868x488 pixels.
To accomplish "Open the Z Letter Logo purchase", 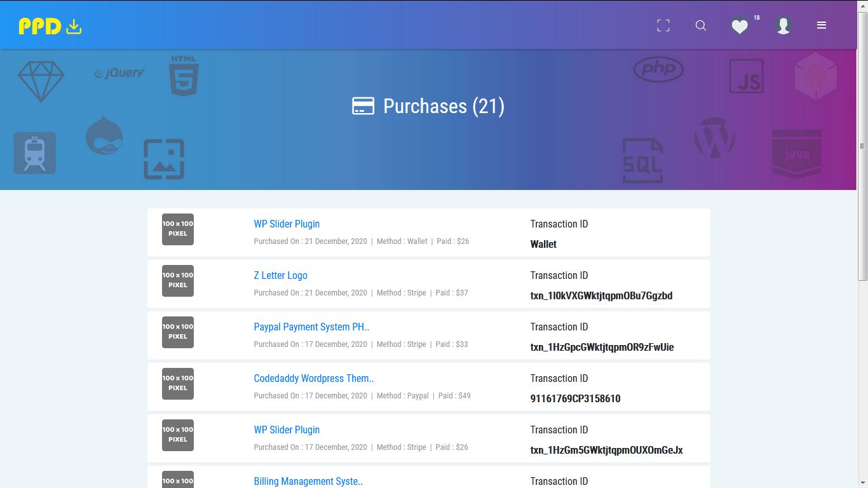I will point(280,275).
